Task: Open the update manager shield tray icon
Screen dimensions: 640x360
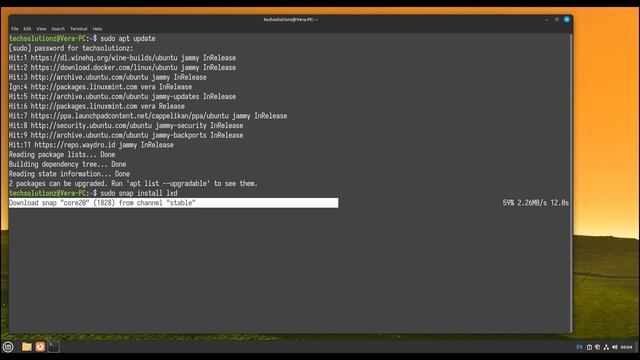Action: pyautogui.click(x=598, y=347)
